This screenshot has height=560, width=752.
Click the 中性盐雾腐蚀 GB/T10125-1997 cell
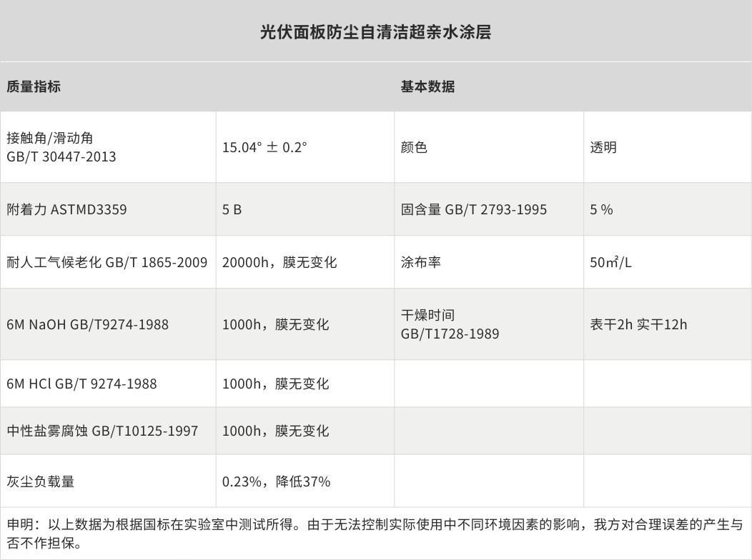[102, 431]
